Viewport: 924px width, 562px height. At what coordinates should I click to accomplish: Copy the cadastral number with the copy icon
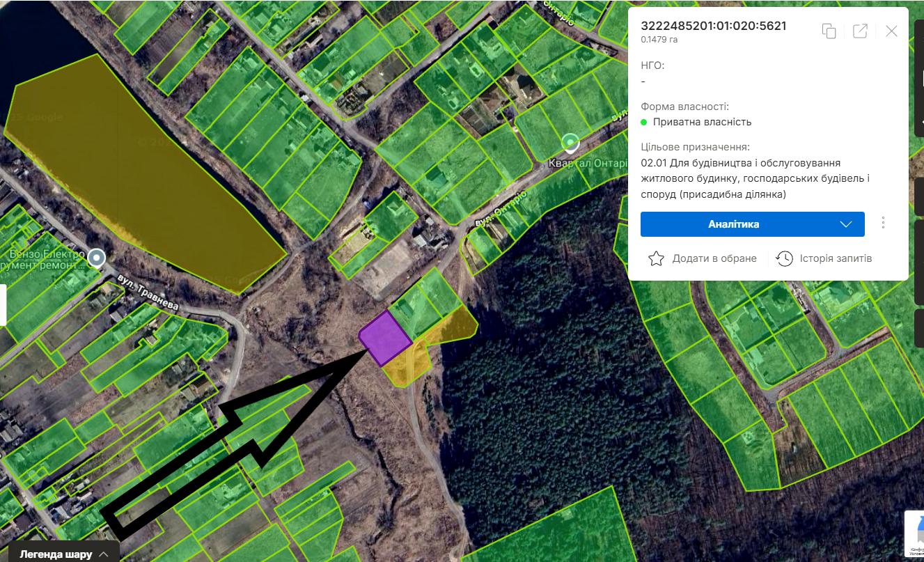coord(829,31)
